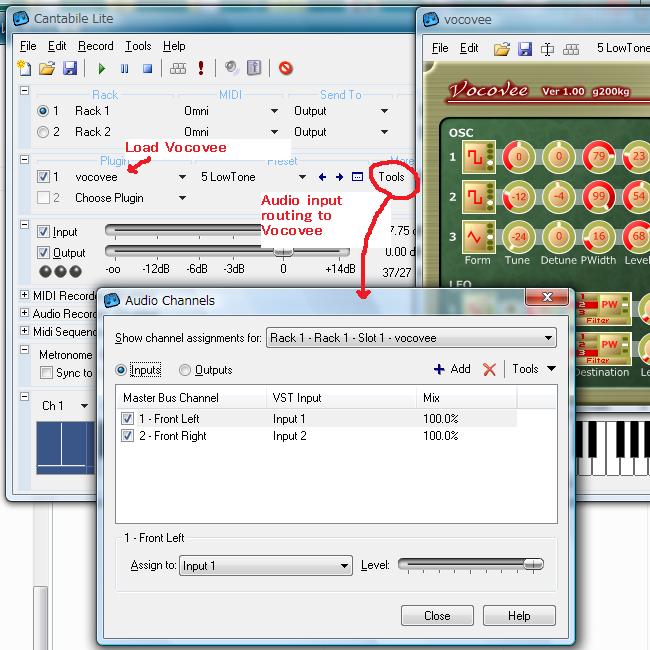Image resolution: width=650 pixels, height=650 pixels.
Task: Expand the Audio Recorder section
Action: 24,313
